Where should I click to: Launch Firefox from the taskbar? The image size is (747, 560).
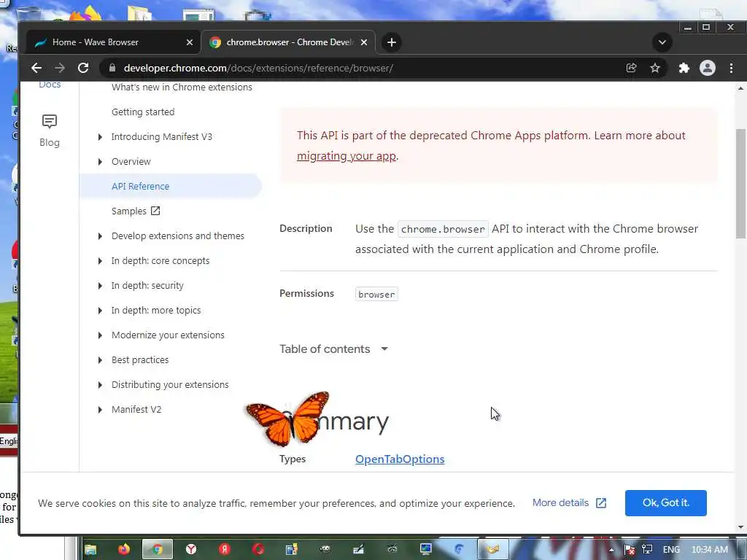coord(124,550)
